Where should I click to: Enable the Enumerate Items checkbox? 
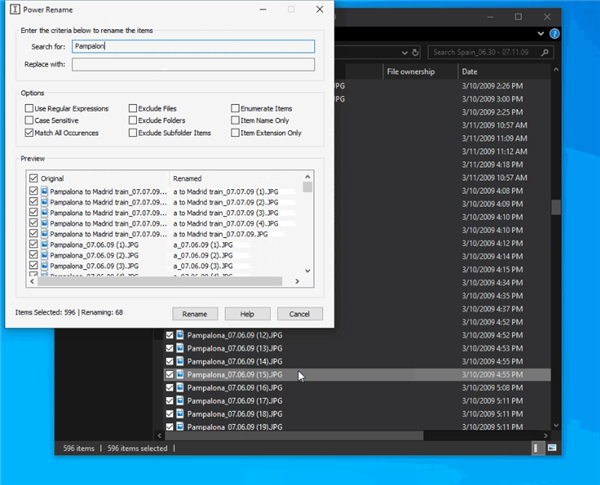coord(236,108)
